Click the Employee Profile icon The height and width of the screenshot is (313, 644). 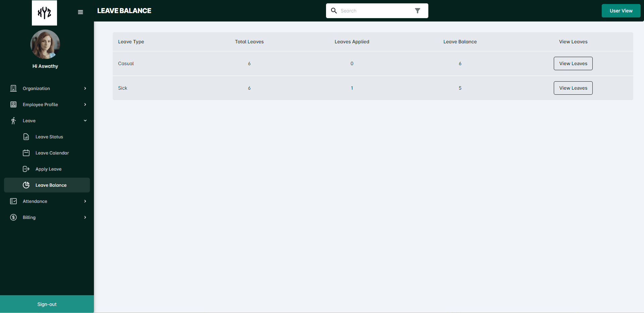coord(13,104)
